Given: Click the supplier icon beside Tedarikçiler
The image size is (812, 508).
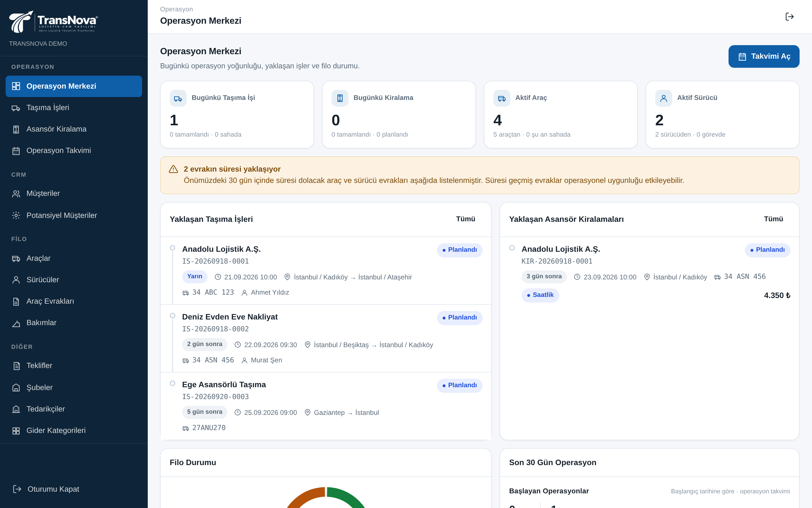Looking at the screenshot, I should click(16, 409).
